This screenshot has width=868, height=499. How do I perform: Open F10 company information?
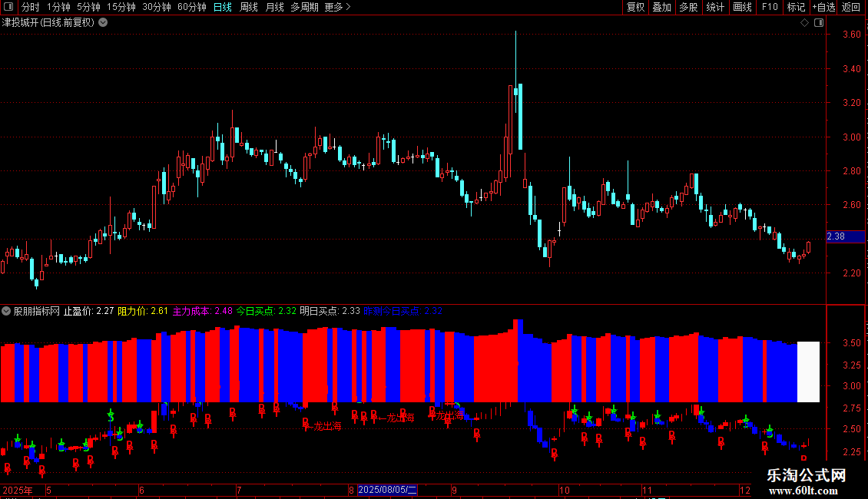pyautogui.click(x=770, y=7)
